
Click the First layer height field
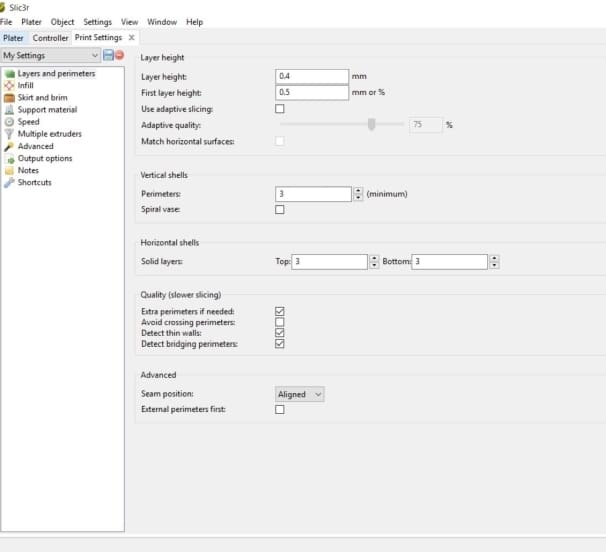[312, 92]
